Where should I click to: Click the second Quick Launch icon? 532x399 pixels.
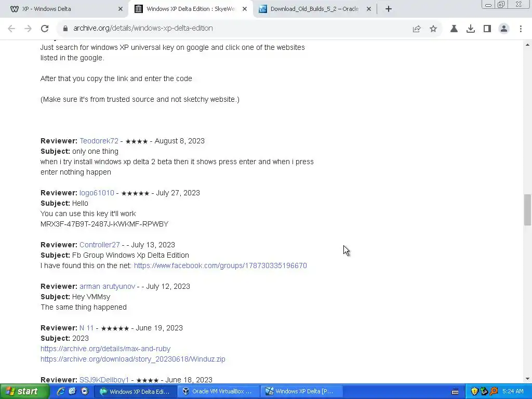point(72,391)
